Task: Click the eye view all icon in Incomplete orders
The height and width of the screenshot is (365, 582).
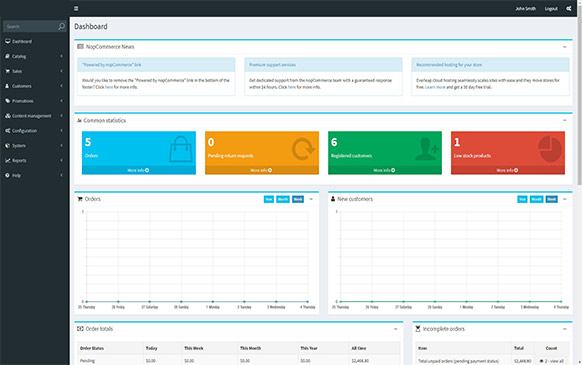Action: [x=541, y=361]
